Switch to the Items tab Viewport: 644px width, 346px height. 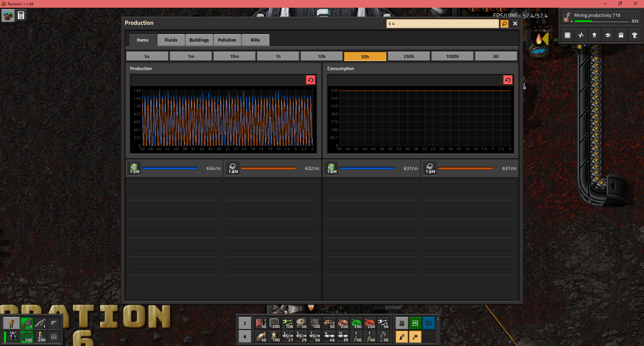[143, 40]
